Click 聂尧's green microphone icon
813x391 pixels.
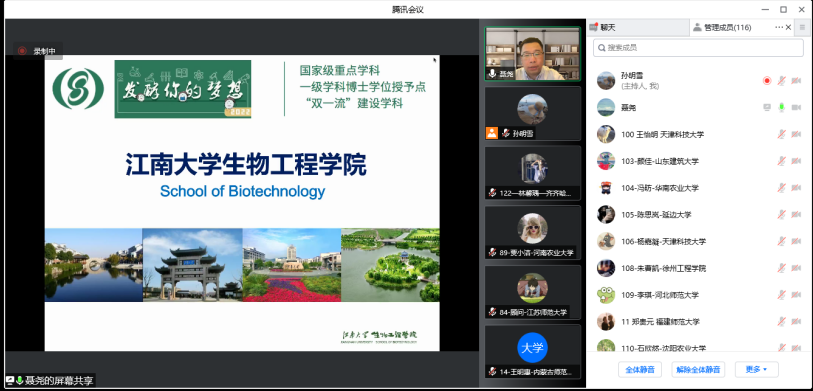(x=781, y=107)
